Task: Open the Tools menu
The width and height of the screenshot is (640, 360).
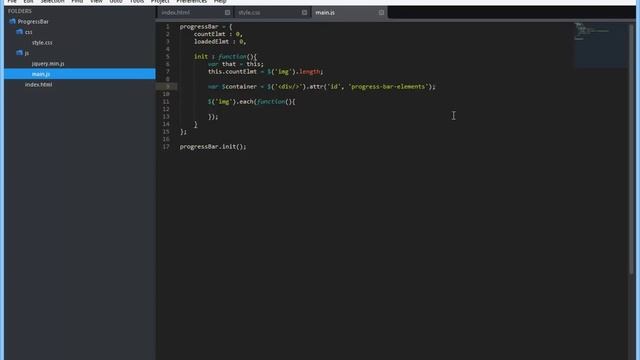Action: 137,2
